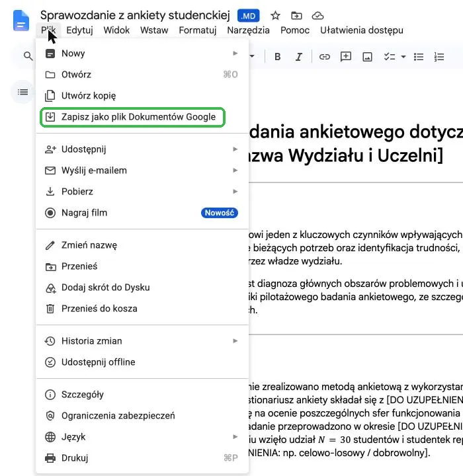Screen dimensions: 463x476
Task: Select Historia zmian
Action: (x=142, y=341)
